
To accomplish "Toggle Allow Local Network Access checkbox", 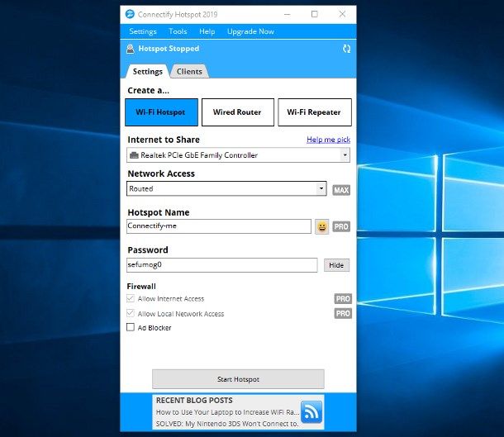I will pyautogui.click(x=131, y=313).
